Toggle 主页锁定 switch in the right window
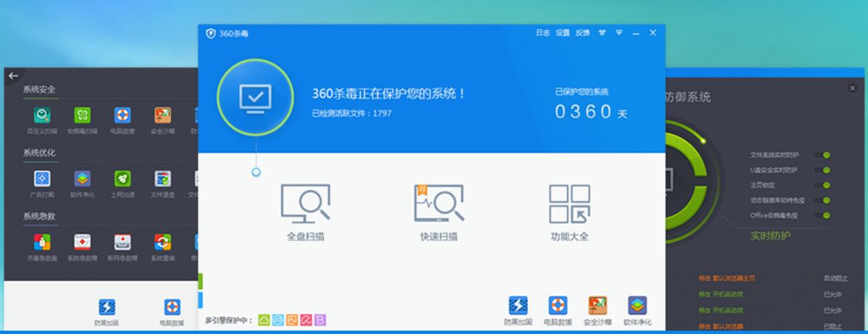 [x=823, y=185]
